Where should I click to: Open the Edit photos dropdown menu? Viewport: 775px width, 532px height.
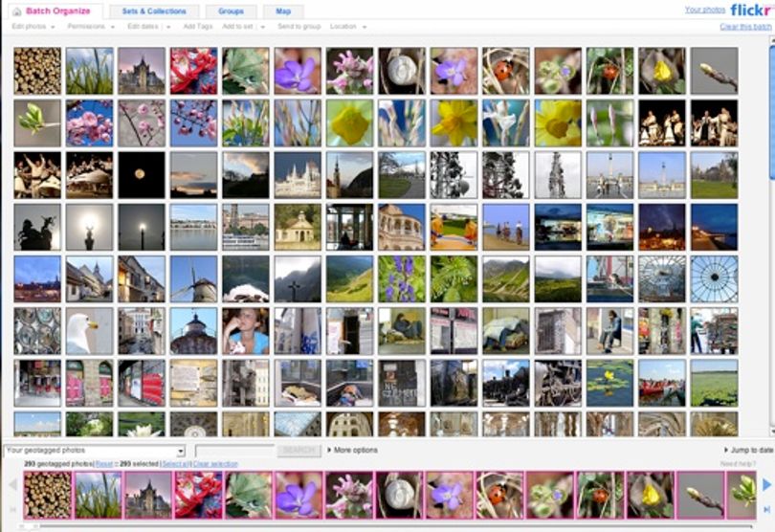(33, 27)
